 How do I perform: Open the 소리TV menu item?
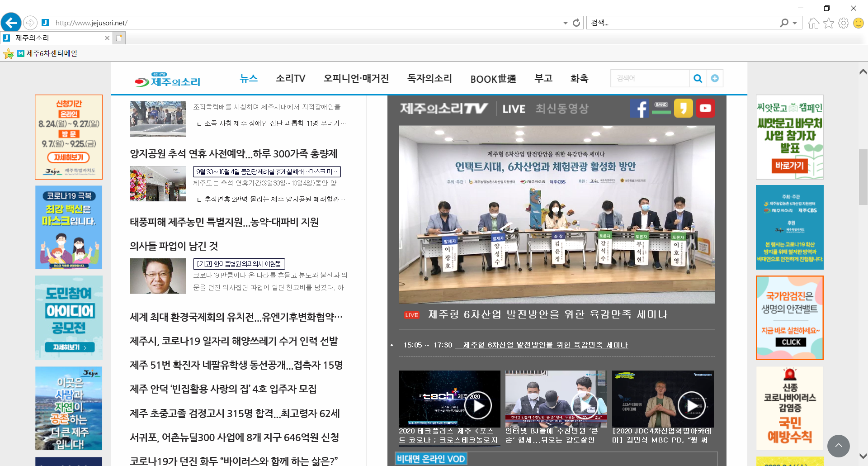tap(290, 78)
